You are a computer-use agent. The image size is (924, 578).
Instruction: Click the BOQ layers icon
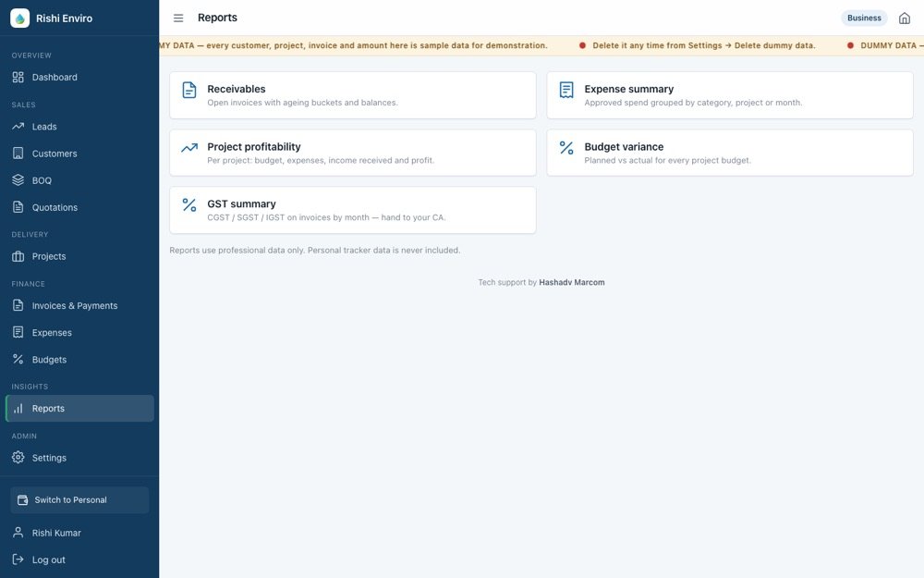(18, 180)
